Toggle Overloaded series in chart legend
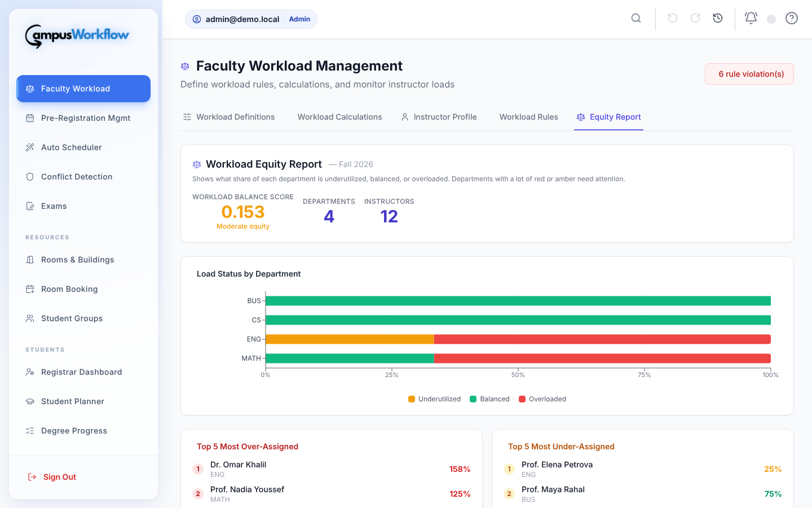The image size is (812, 508). 542,399
